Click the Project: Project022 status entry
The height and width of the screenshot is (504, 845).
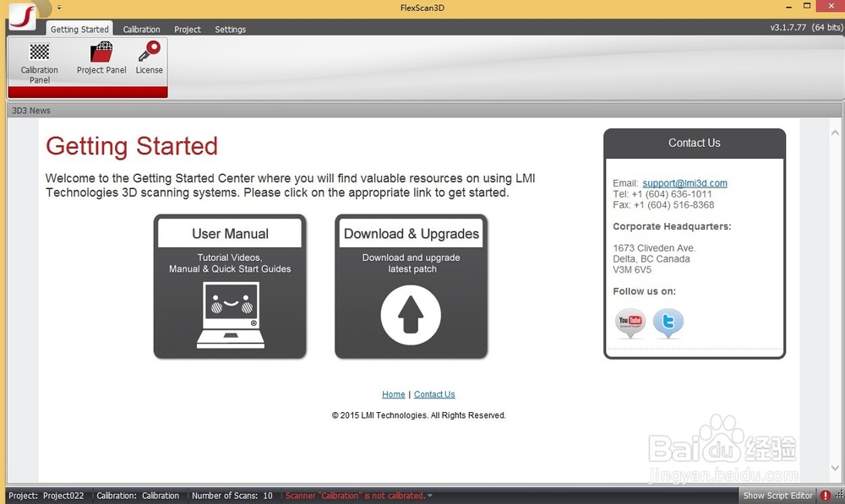click(x=46, y=496)
